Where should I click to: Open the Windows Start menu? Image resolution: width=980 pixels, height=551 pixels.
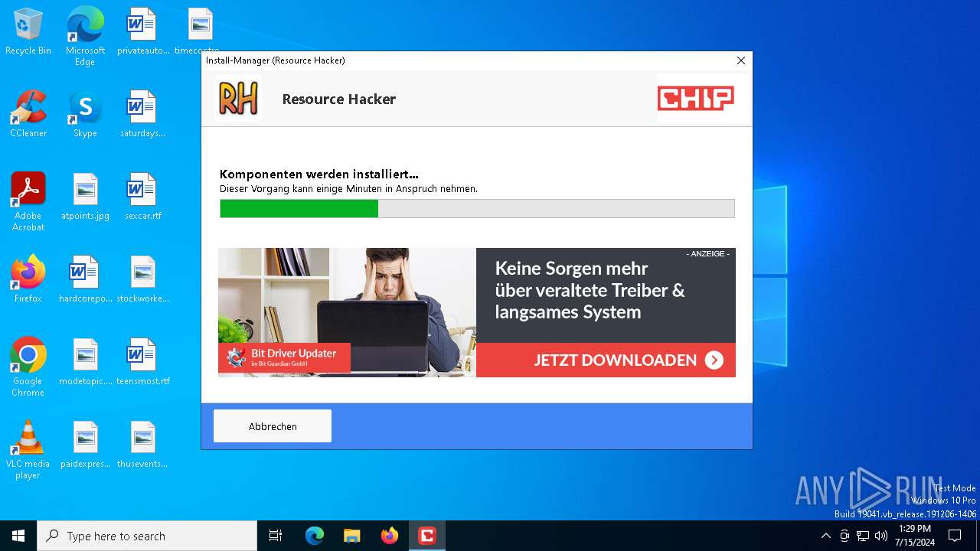coord(18,536)
